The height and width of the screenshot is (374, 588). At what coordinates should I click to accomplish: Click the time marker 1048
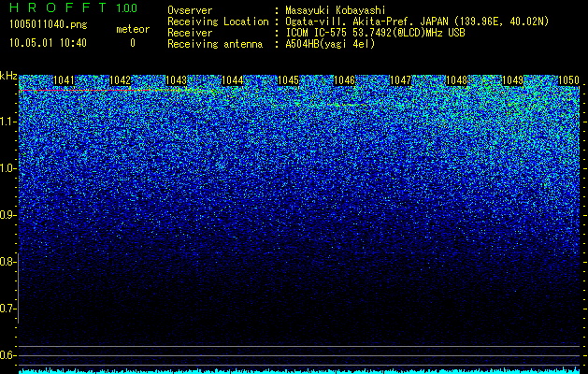[457, 80]
